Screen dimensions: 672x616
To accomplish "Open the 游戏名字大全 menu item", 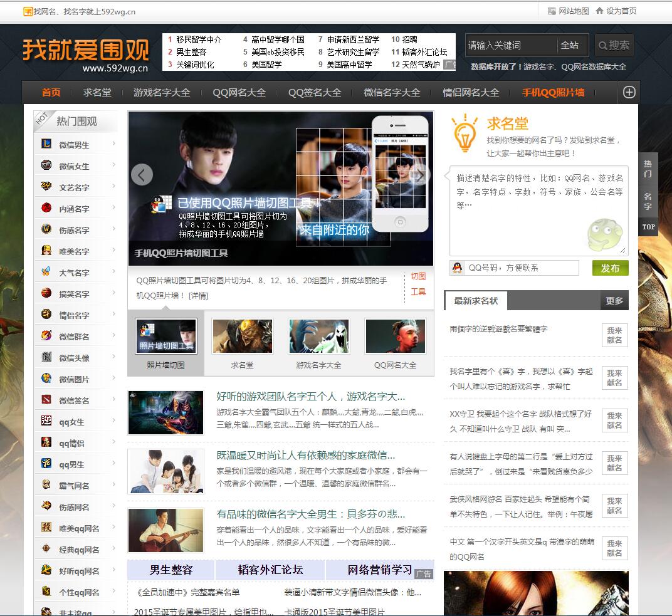I will [162, 93].
